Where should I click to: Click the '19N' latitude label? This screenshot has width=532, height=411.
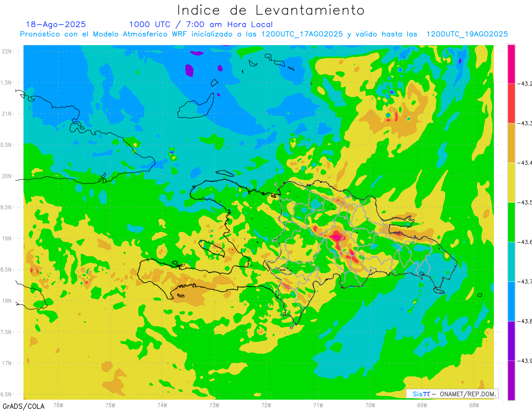click(x=7, y=239)
